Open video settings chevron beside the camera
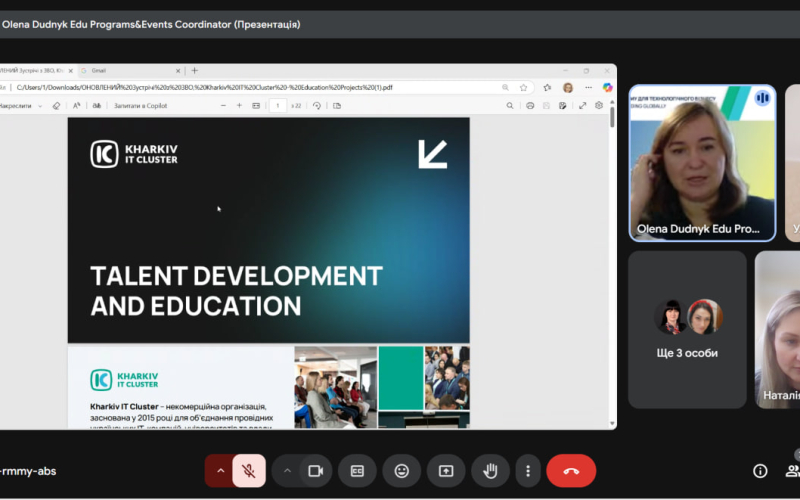The width and height of the screenshot is (800, 500). click(x=287, y=471)
